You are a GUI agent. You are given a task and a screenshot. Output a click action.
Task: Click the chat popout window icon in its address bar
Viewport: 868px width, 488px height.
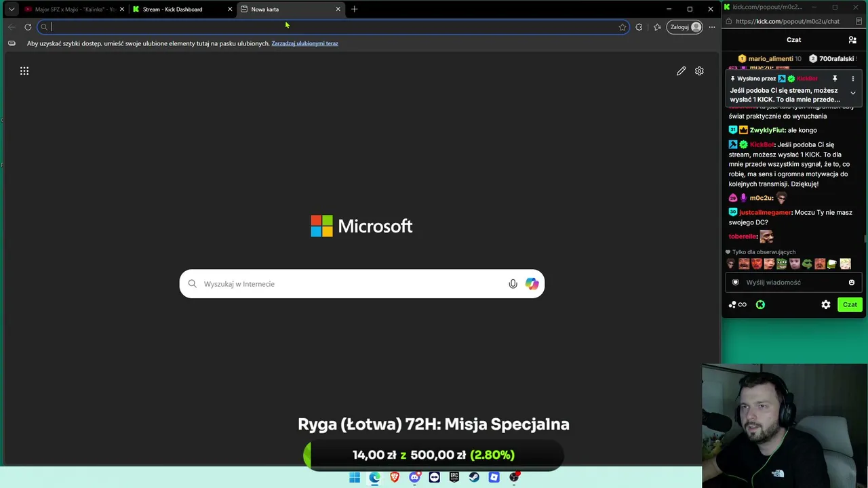coord(859,22)
